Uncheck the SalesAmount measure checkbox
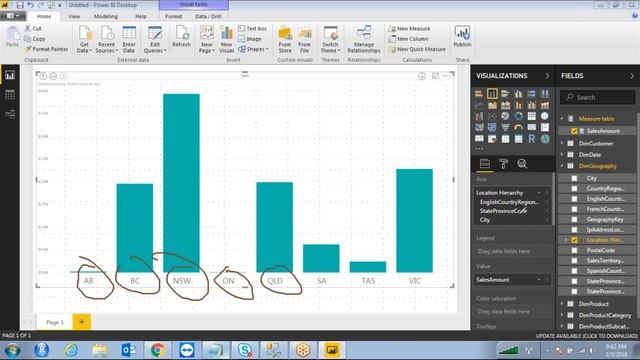 point(574,131)
